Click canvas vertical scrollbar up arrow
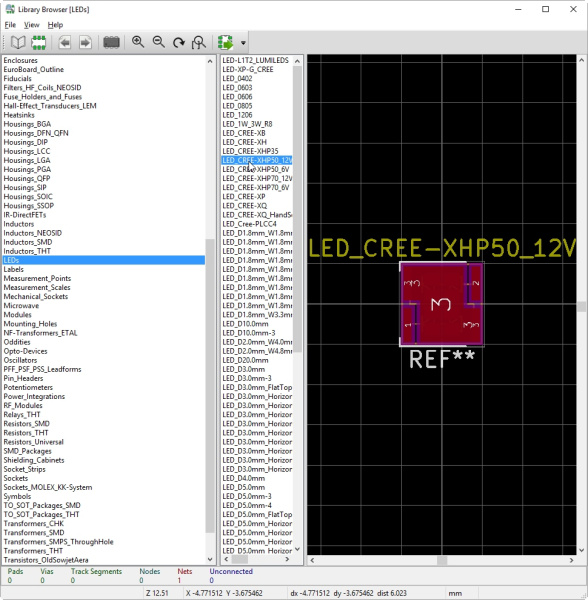 pyautogui.click(x=582, y=60)
